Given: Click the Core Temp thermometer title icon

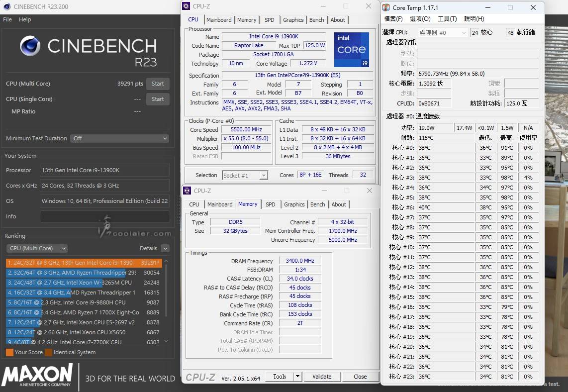Looking at the screenshot, I should click(x=386, y=7).
